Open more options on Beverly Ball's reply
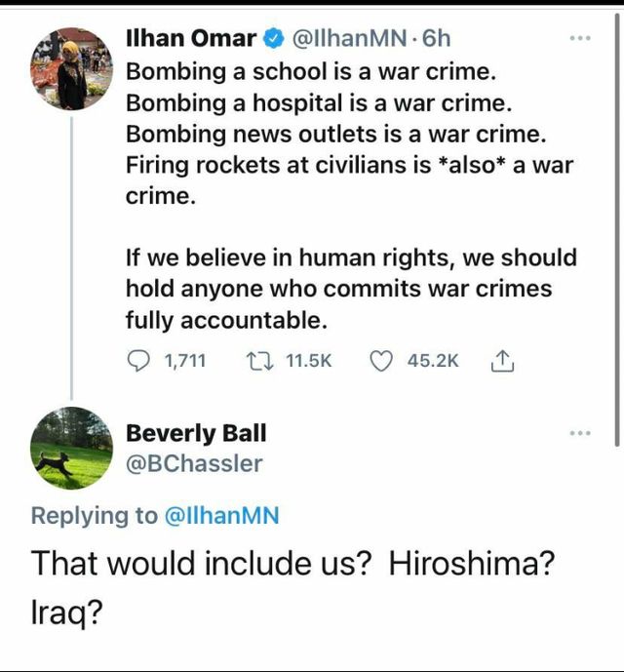The height and width of the screenshot is (672, 624). coord(580,433)
